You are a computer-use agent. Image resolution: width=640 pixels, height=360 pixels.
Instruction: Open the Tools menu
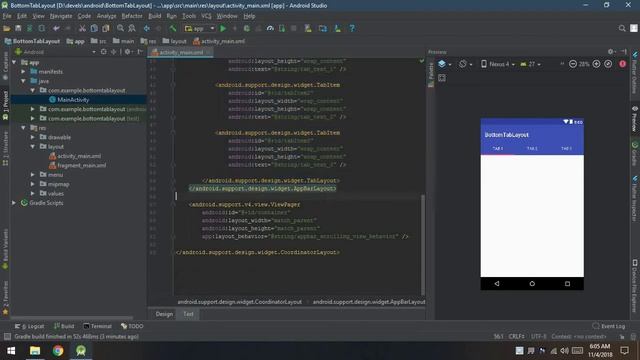click(x=189, y=16)
